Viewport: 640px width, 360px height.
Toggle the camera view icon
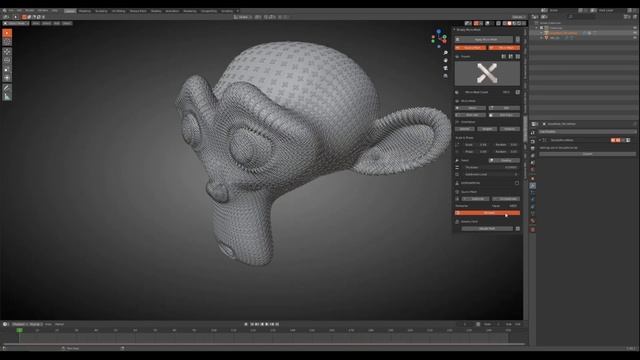pyautogui.click(x=445, y=68)
